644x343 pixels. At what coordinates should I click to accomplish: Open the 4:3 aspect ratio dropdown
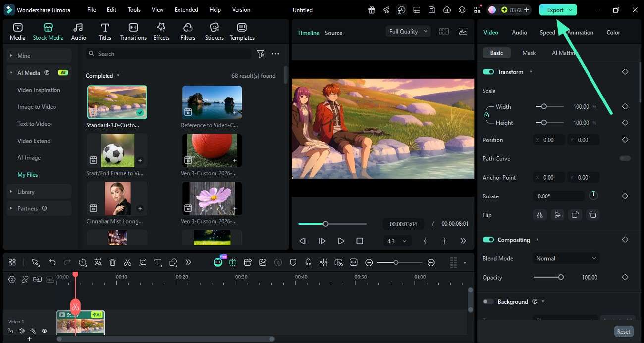(397, 241)
